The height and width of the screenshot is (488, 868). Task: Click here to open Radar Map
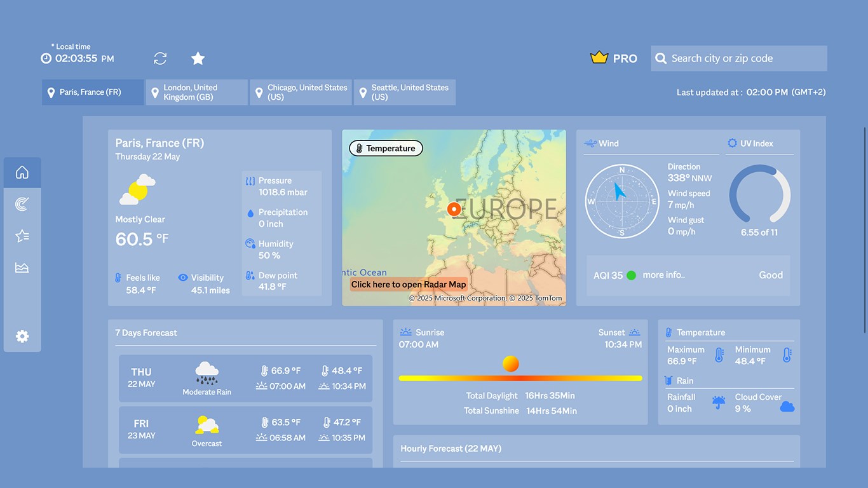(409, 284)
